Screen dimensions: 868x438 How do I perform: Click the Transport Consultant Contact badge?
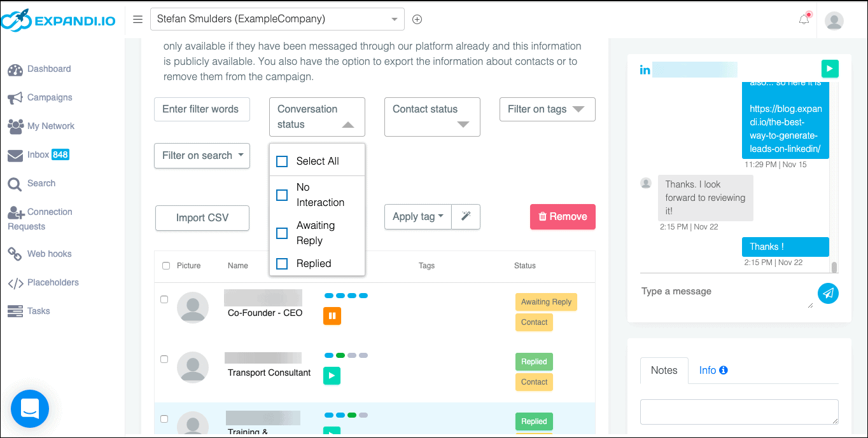pos(534,382)
